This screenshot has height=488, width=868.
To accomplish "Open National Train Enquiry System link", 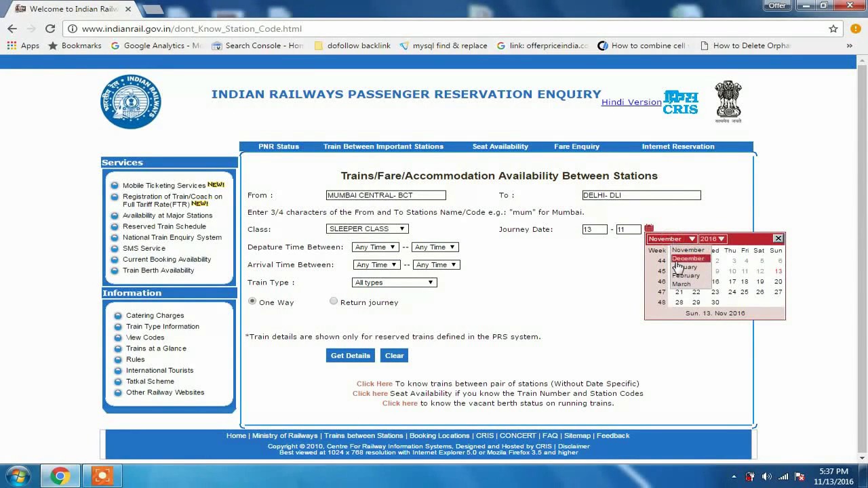I will 172,237.
